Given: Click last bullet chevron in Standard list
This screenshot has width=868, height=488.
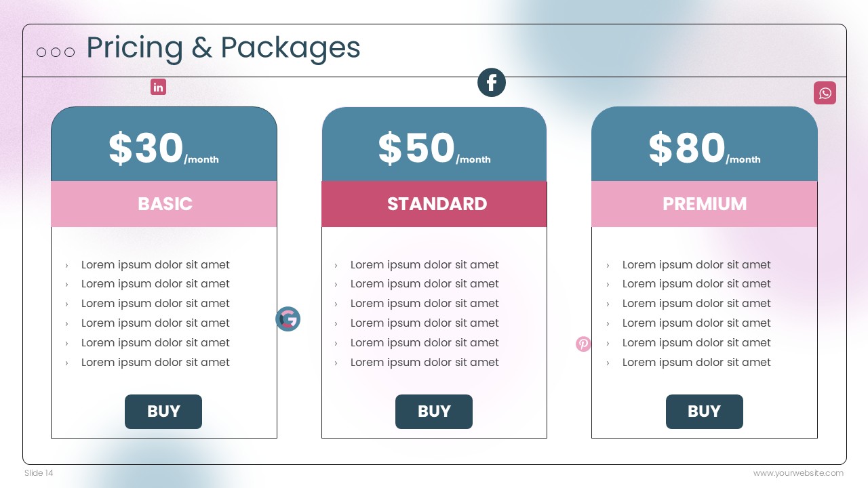Looking at the screenshot, I should coord(336,363).
